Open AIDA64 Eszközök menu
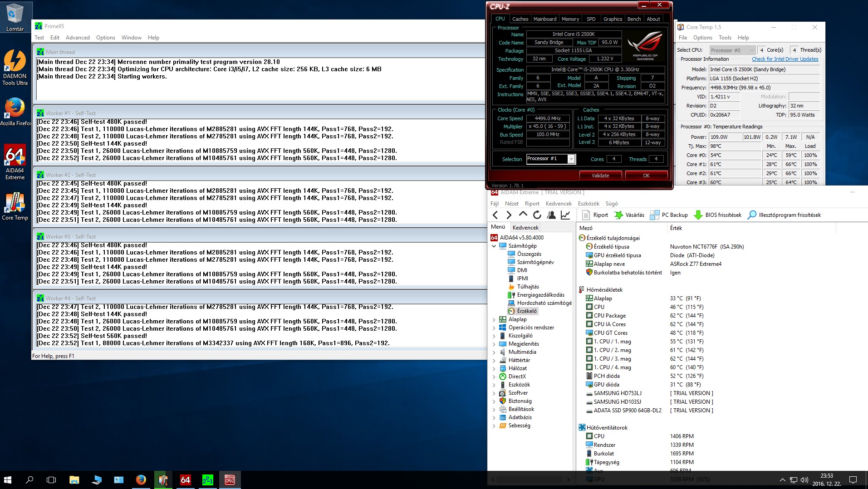Viewport: 868px width, 489px height. coord(588,204)
